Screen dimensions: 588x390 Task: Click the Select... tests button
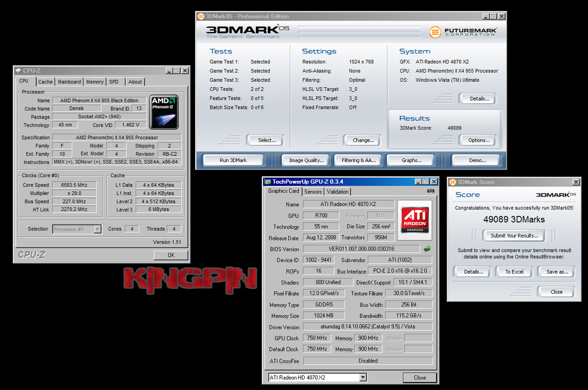tap(266, 140)
